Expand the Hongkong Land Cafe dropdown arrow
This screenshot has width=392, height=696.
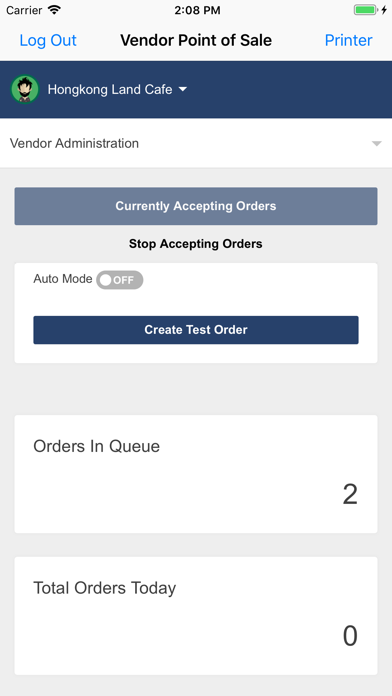(x=183, y=89)
